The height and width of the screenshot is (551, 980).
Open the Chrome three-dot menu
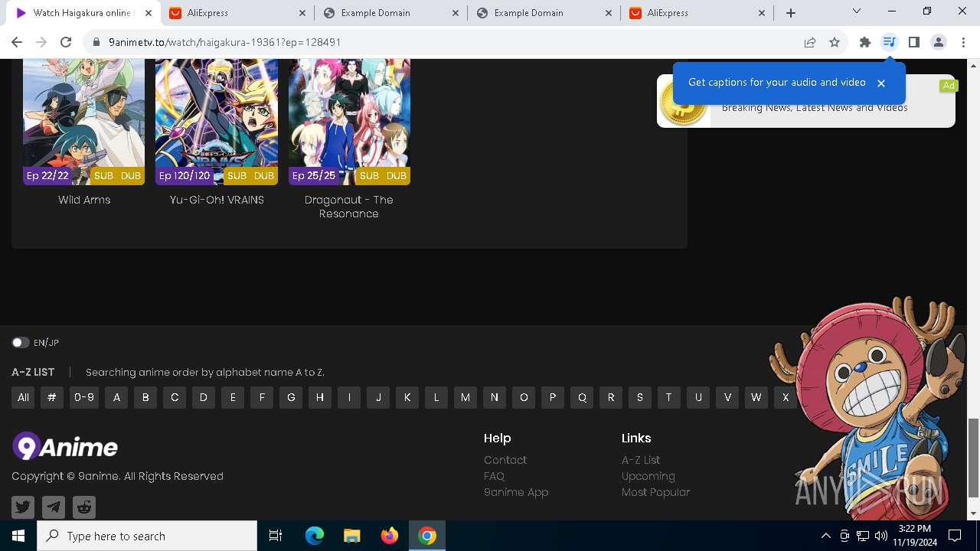962,42
